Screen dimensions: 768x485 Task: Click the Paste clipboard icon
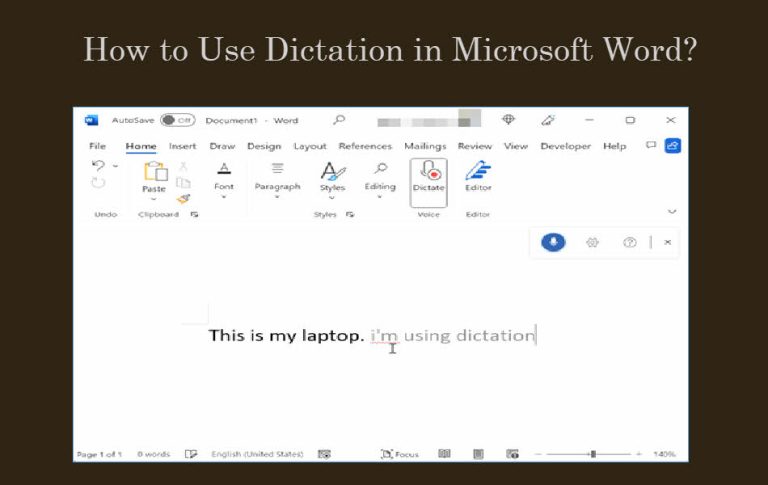(x=155, y=172)
